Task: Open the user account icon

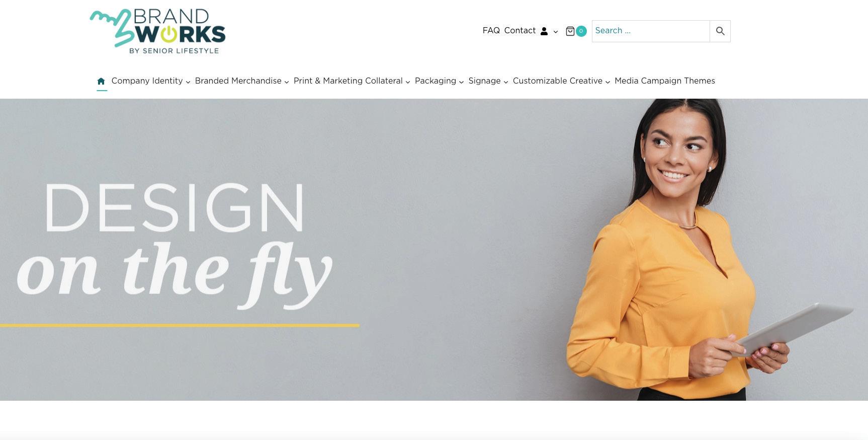Action: pos(544,31)
